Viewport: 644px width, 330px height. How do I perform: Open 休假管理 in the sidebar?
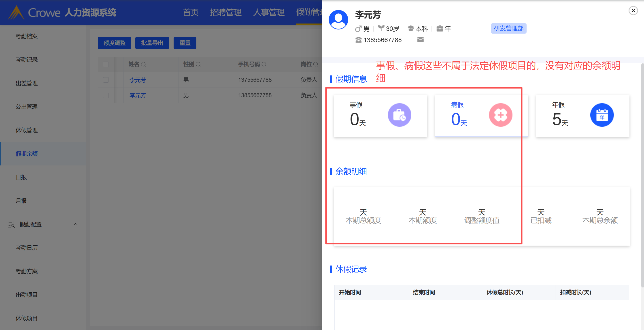click(27, 130)
